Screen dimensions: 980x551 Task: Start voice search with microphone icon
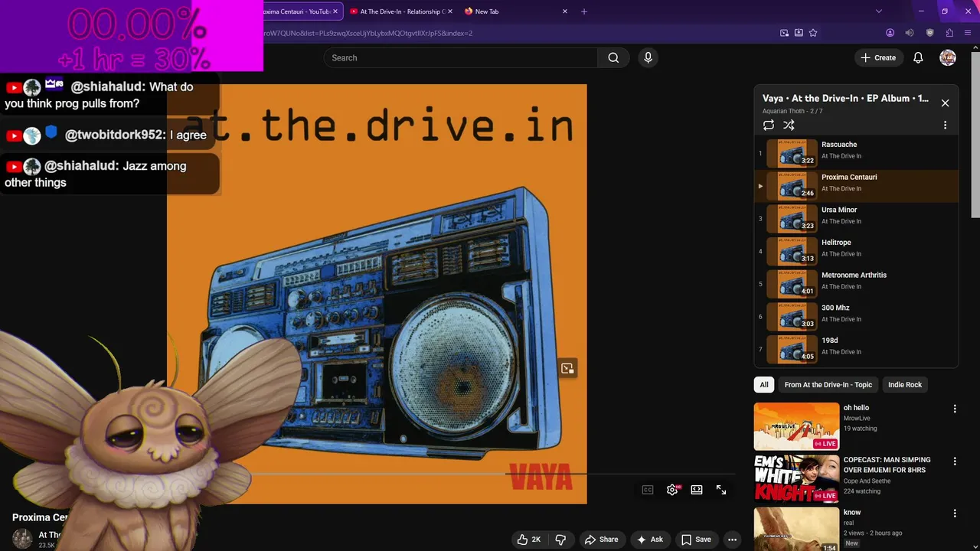[x=648, y=57]
